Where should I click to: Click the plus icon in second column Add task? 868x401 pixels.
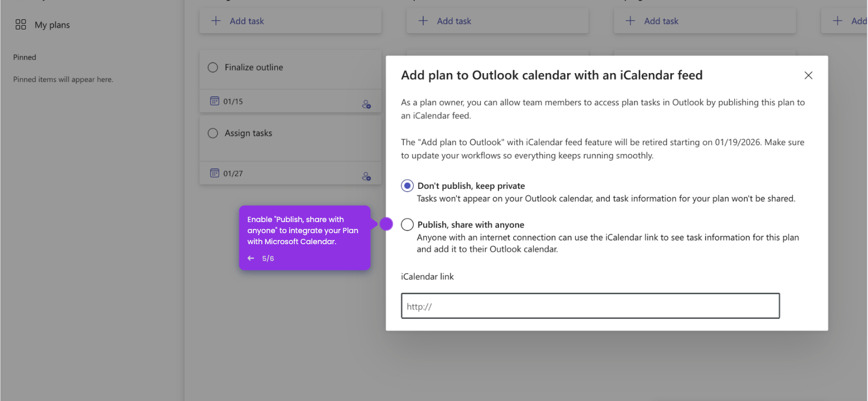(422, 21)
